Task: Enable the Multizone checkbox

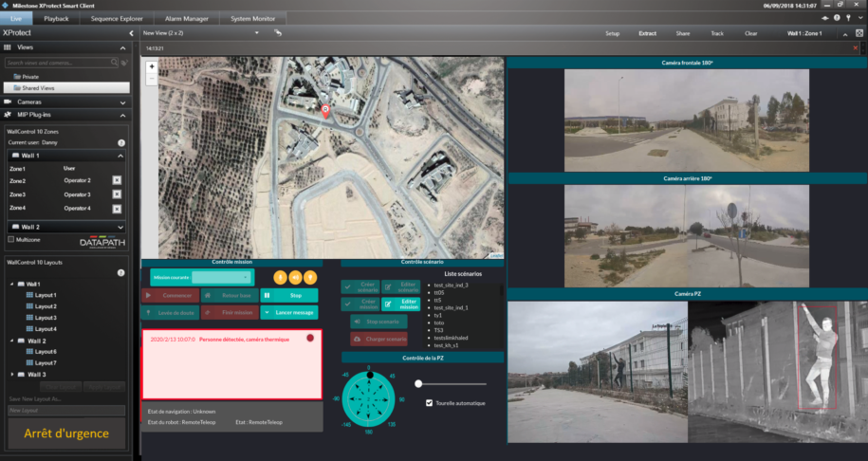Action: (10, 240)
